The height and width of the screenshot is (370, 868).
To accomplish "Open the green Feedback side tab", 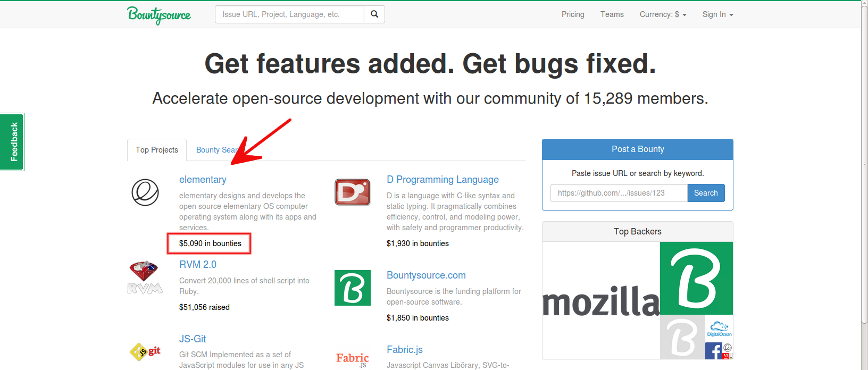I will click(13, 142).
